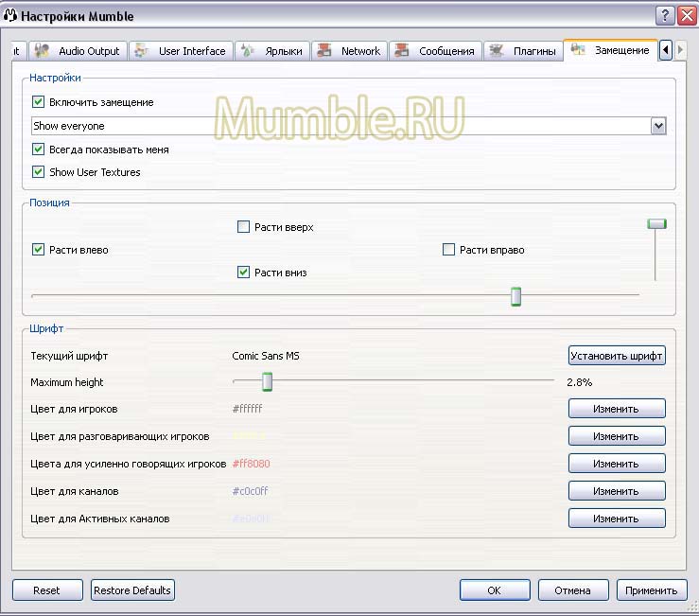Click Изменить for Цвет для каналов

point(617,491)
